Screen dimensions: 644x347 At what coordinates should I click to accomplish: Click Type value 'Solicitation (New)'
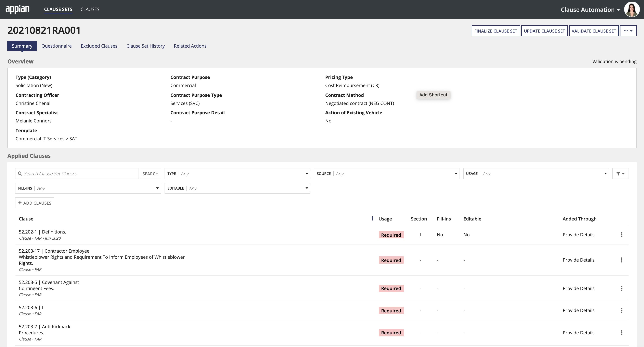coord(34,85)
